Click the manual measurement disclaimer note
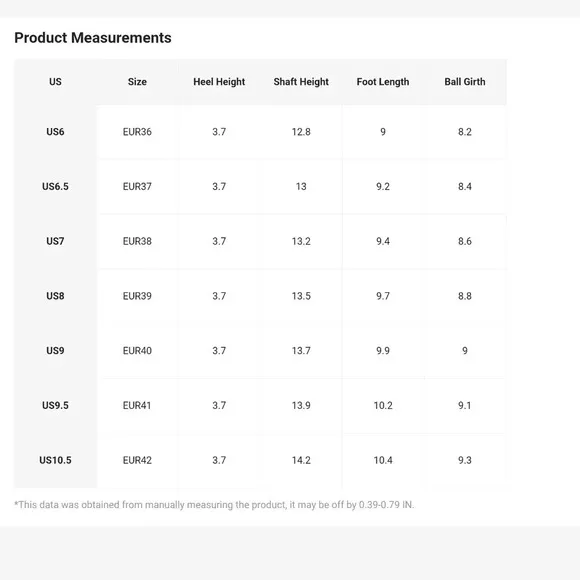The image size is (580, 580). click(x=214, y=505)
